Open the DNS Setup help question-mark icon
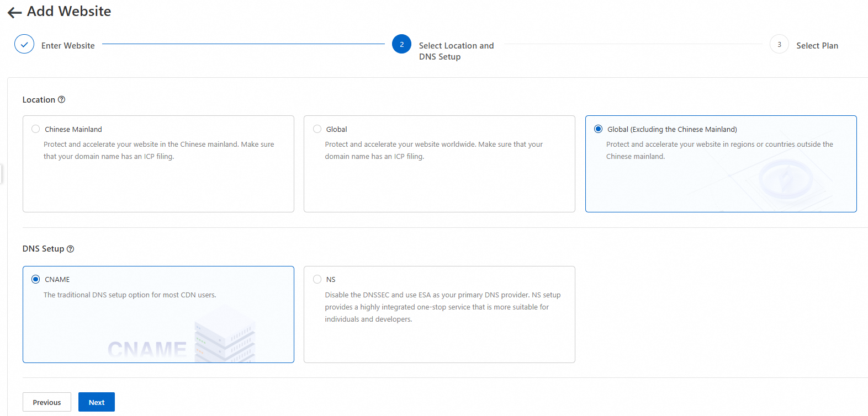 pyautogui.click(x=71, y=249)
